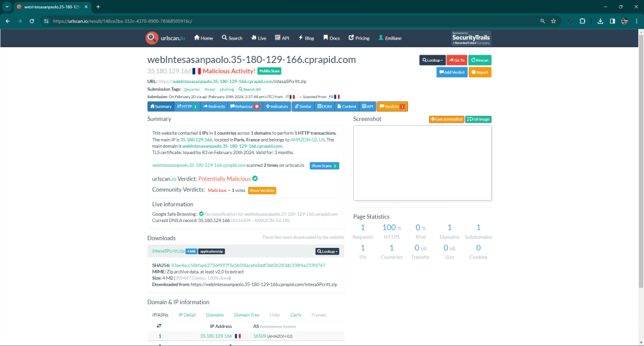644x346 pixels.
Task: Open the Behaviour tab
Action: coord(245,107)
